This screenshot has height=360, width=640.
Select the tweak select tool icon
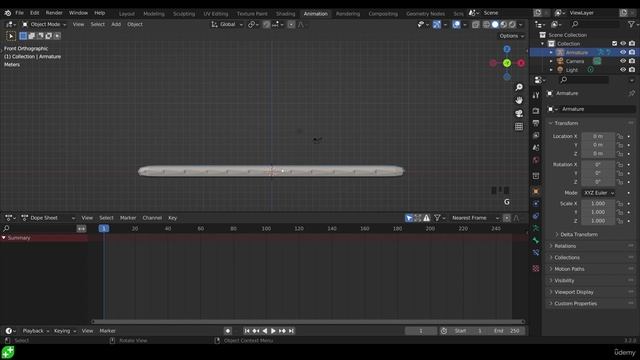pos(11,36)
